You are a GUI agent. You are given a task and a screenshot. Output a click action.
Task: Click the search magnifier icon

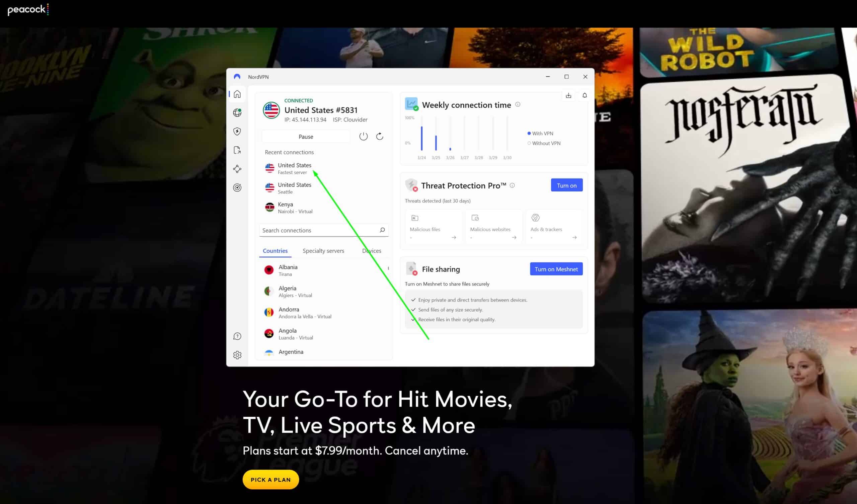[382, 230]
